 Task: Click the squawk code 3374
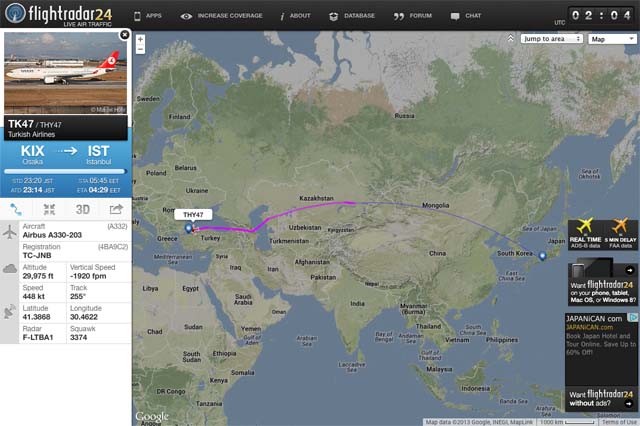click(x=78, y=337)
